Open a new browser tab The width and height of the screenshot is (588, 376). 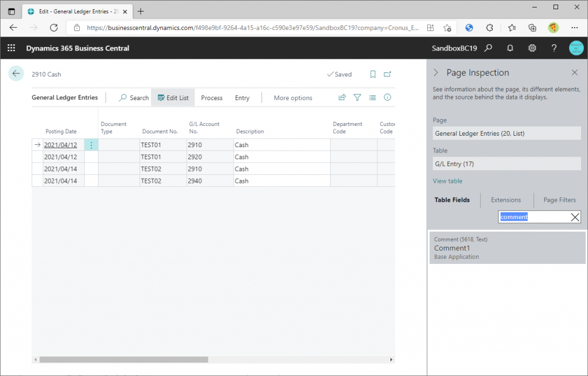point(141,11)
